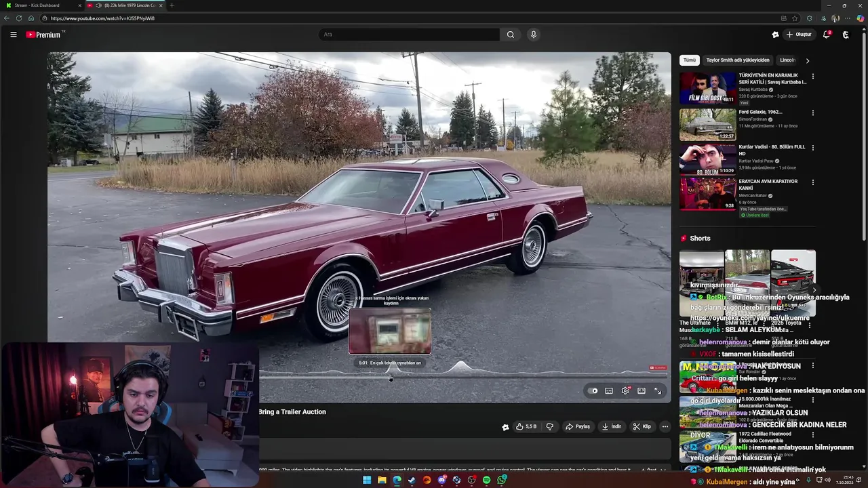Click the İndir download button

611,427
